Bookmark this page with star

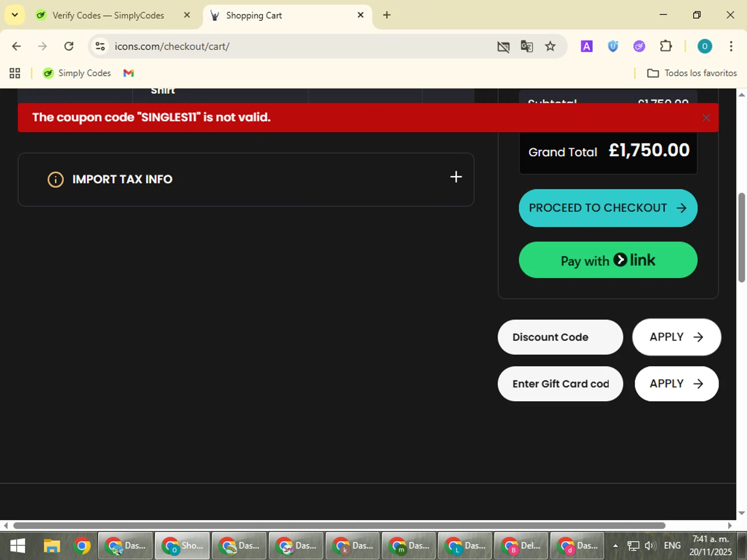550,47
